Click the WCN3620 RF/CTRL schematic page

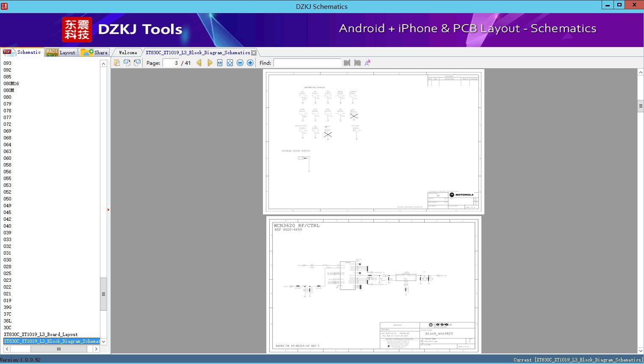point(374,285)
